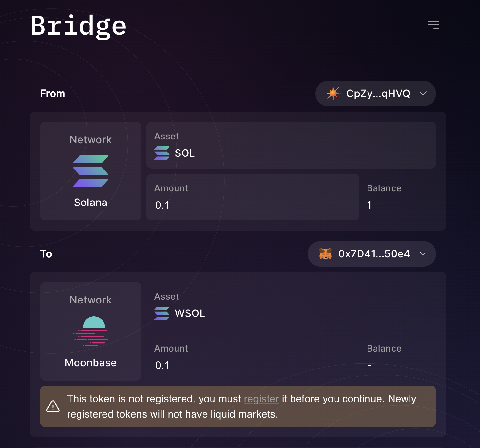
Task: Click the SOL token icon in the From asset
Action: 162,153
